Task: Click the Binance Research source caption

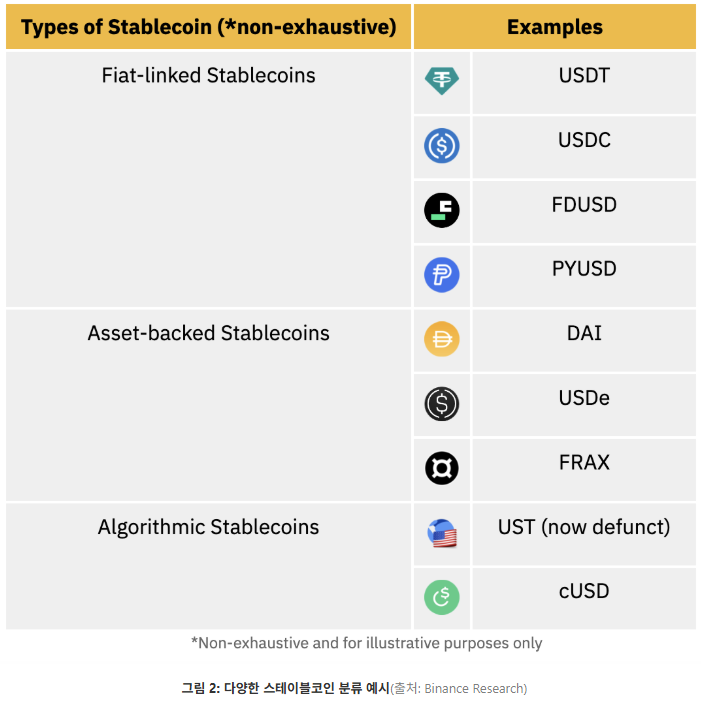Action: [459, 688]
